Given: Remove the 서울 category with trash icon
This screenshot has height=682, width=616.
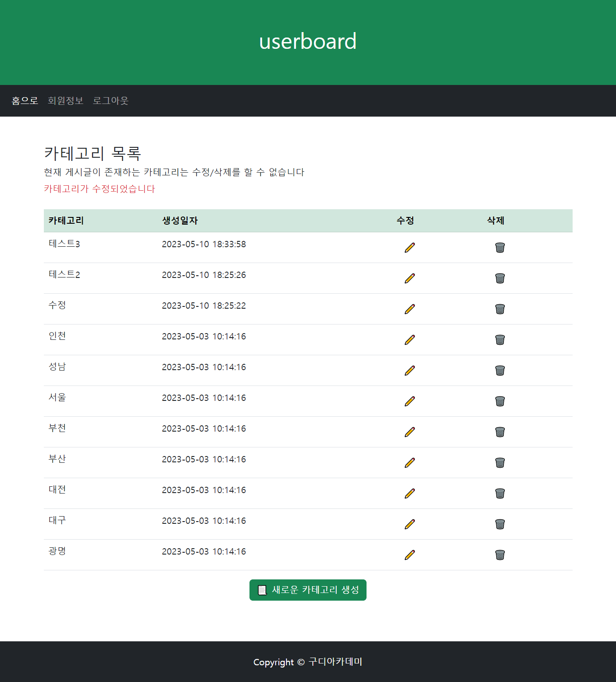Looking at the screenshot, I should coord(500,401).
